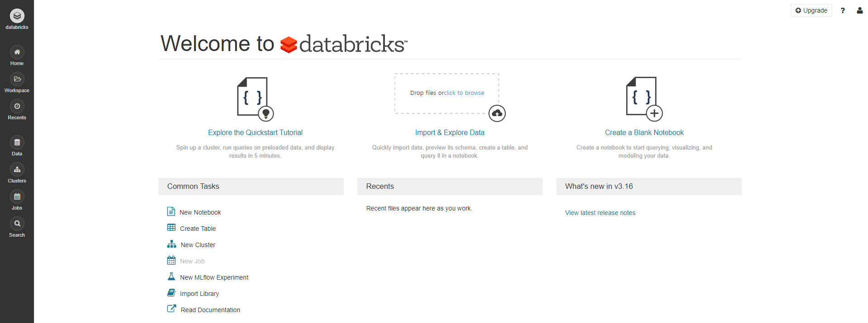Select New Notebook task
The width and height of the screenshot is (868, 323).
tap(200, 212)
